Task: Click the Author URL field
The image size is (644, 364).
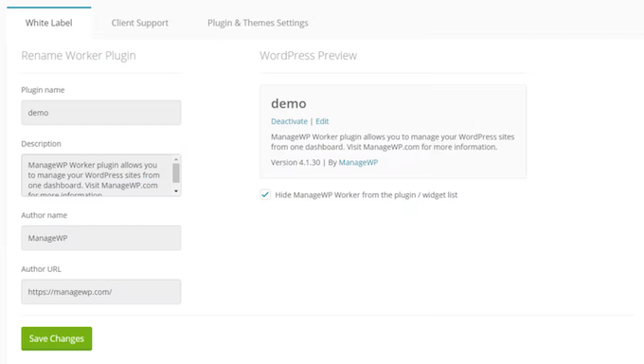Action: tap(101, 292)
